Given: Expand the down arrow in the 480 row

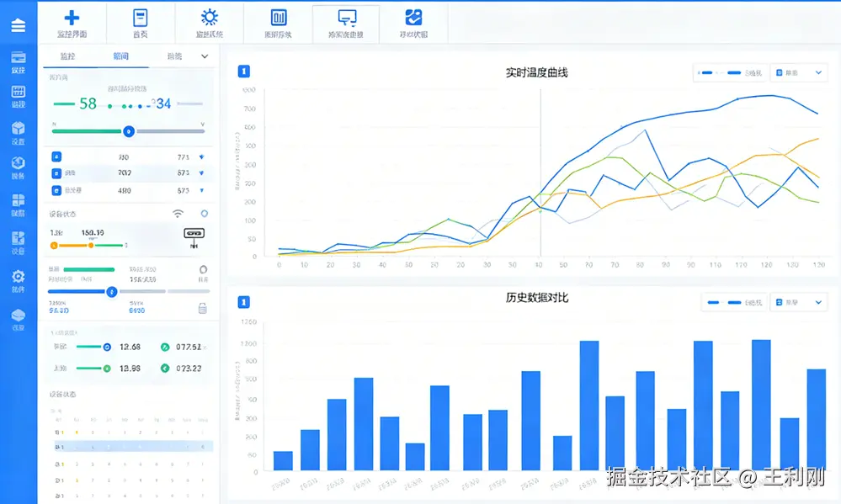Looking at the screenshot, I should tap(202, 190).
